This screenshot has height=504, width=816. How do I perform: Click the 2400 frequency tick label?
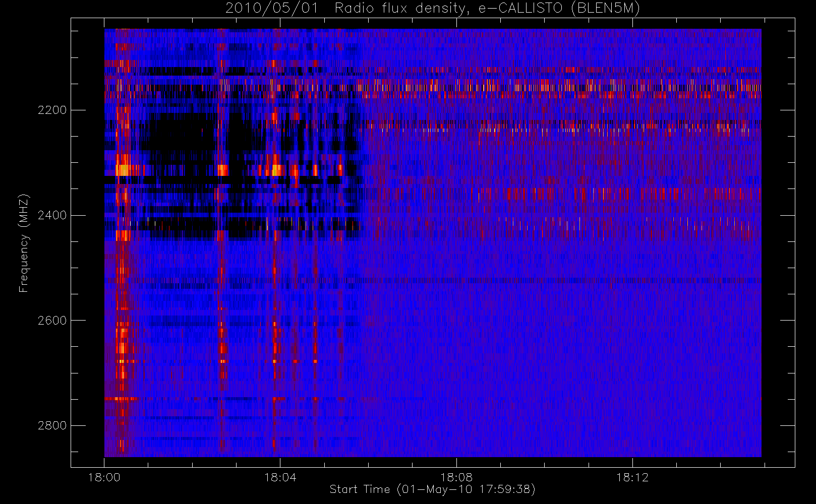pyautogui.click(x=52, y=215)
